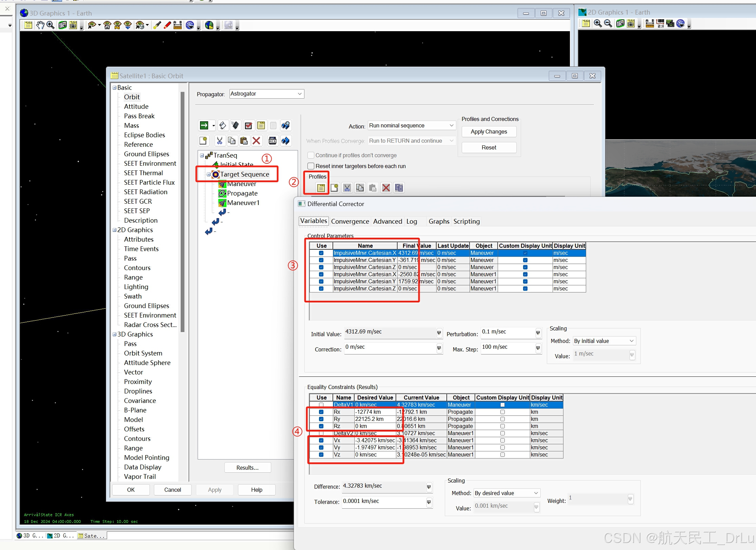The height and width of the screenshot is (550, 756).
Task: Collapse the Target Sequence tree node
Action: click(208, 174)
